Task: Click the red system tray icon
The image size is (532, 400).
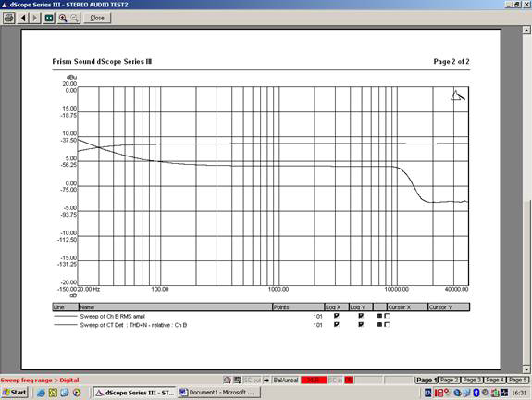Action: [439, 393]
